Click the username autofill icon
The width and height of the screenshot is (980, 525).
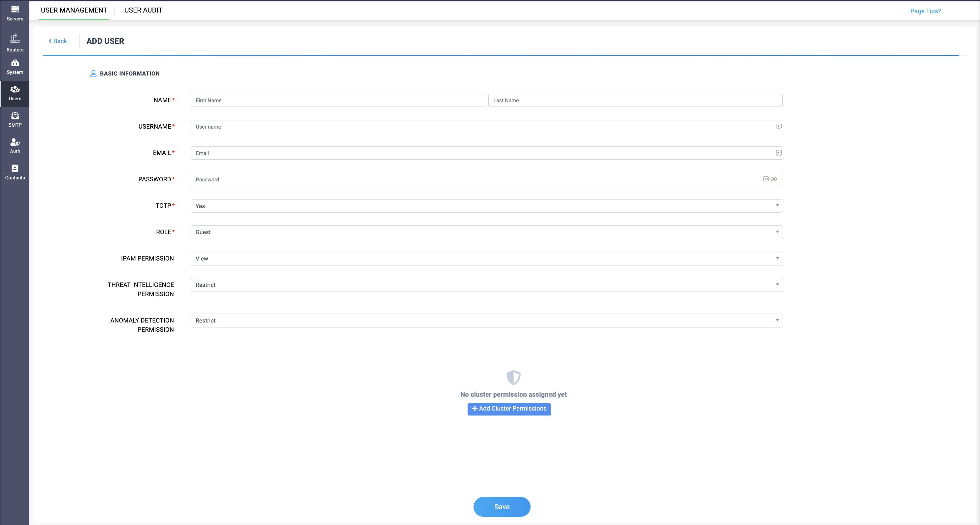[778, 127]
